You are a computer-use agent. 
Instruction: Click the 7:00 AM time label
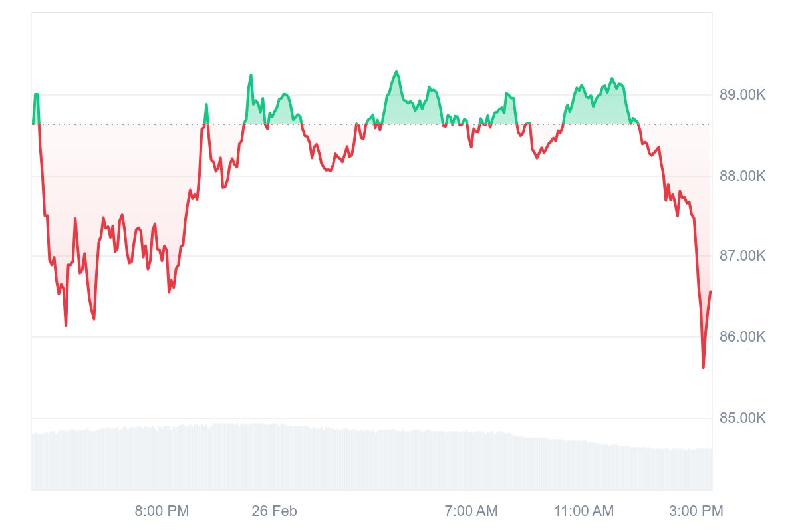[x=471, y=511]
